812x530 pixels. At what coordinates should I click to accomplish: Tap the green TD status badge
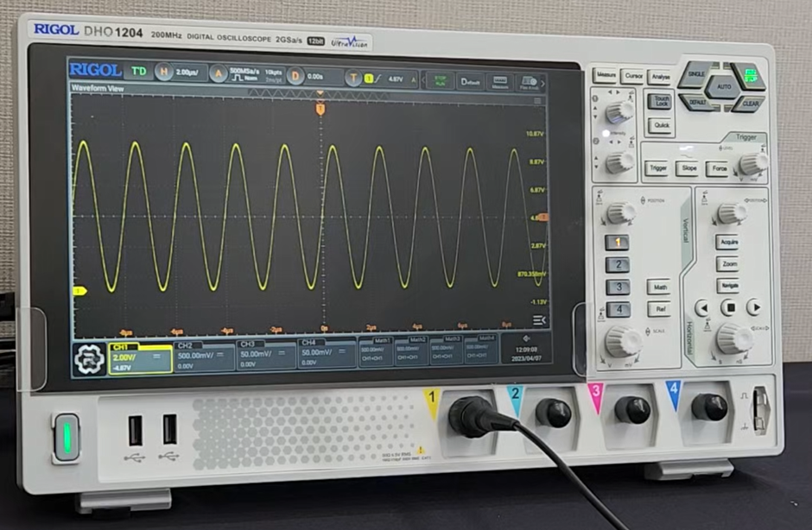tap(139, 71)
